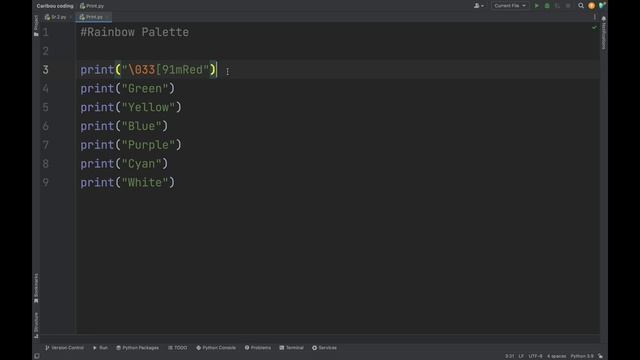
Task: Run the current file with green play icon
Action: click(536, 6)
